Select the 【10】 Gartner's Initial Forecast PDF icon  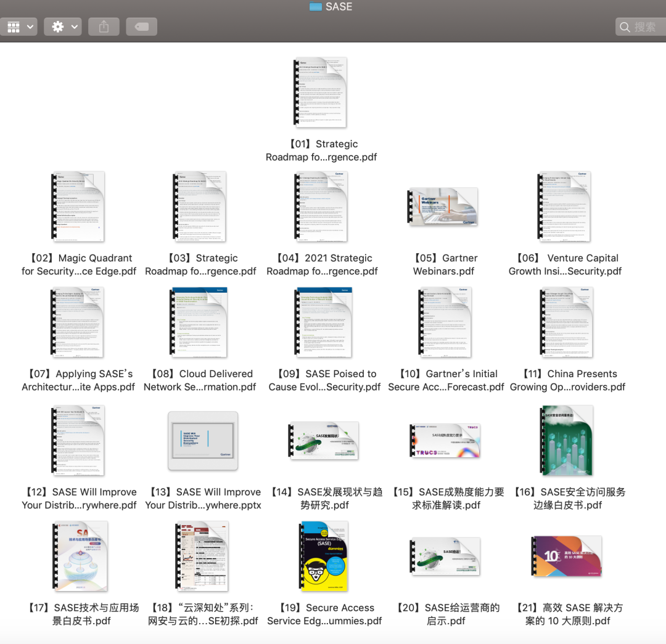445,322
